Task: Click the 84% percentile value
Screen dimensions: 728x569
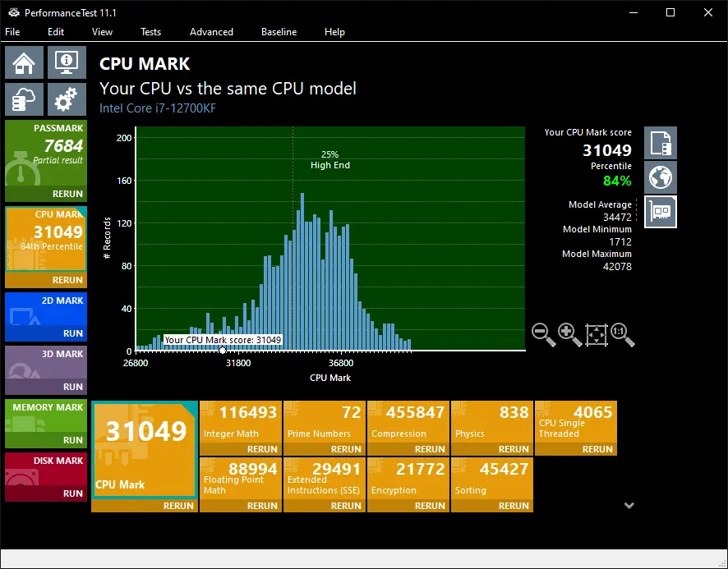Action: 617,181
